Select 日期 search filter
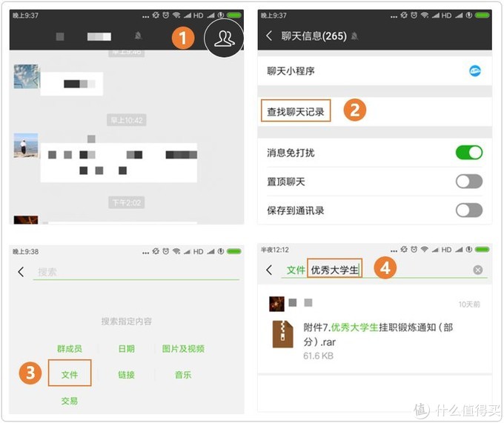504x423 pixels. pos(126,348)
